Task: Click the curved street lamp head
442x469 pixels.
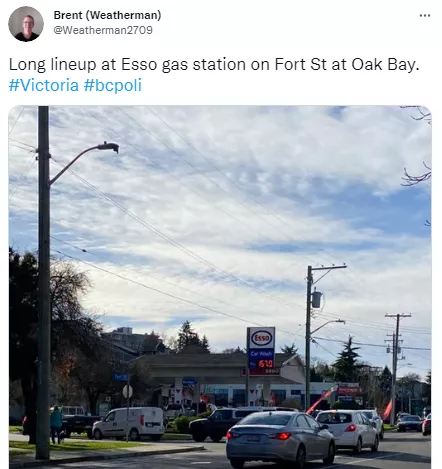Action: (x=108, y=146)
